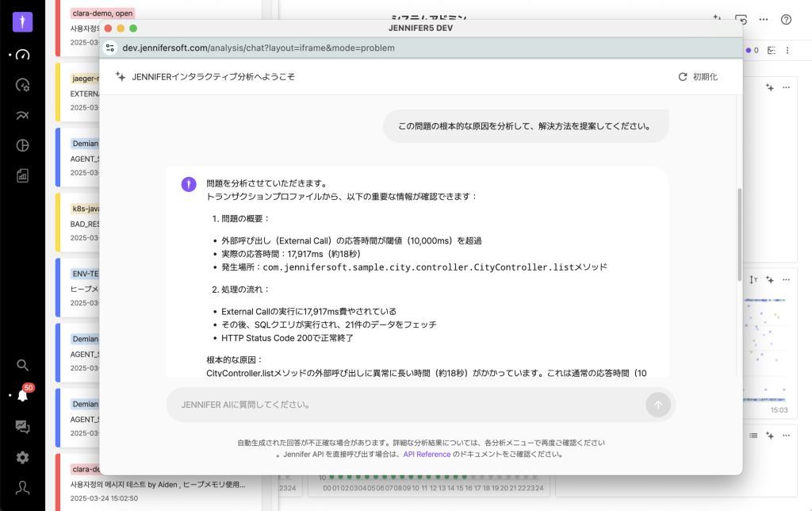Open the user profile icon in sidebar
812x511 pixels.
click(x=22, y=488)
